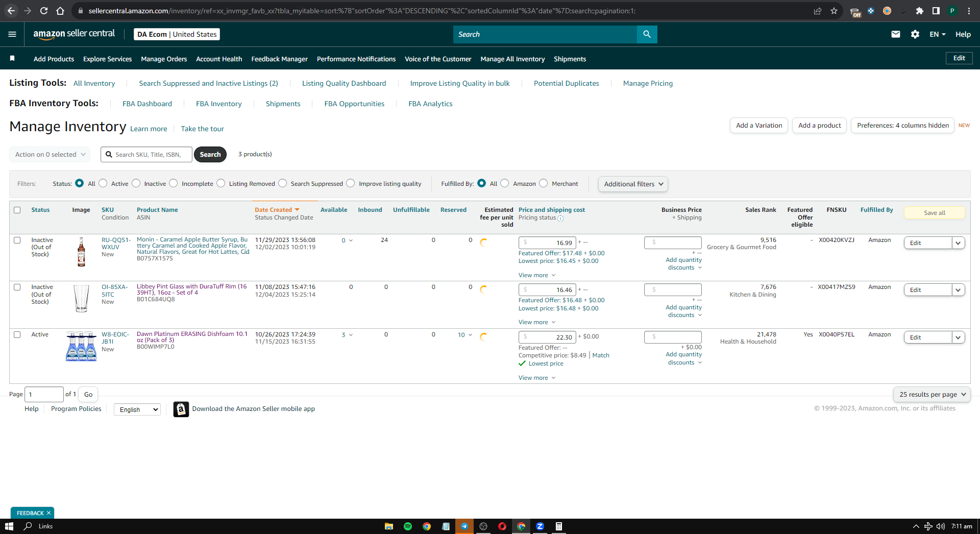Click the Amazon Seller mobile app icon
This screenshot has width=980, height=534.
(x=181, y=409)
